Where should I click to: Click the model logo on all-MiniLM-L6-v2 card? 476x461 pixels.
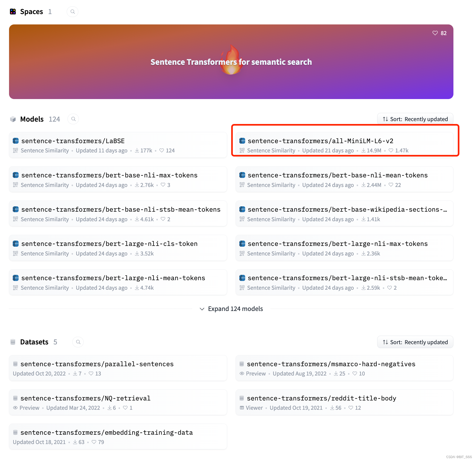pos(242,141)
